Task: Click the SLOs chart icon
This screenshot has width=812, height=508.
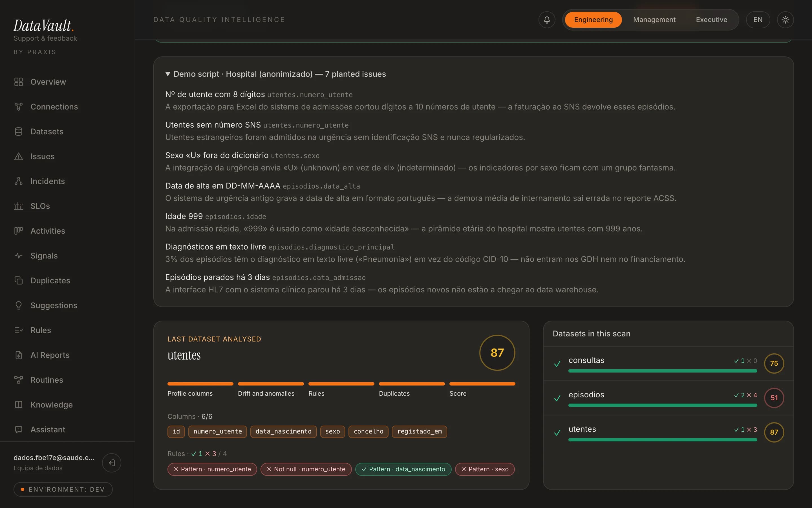Action: (18, 206)
